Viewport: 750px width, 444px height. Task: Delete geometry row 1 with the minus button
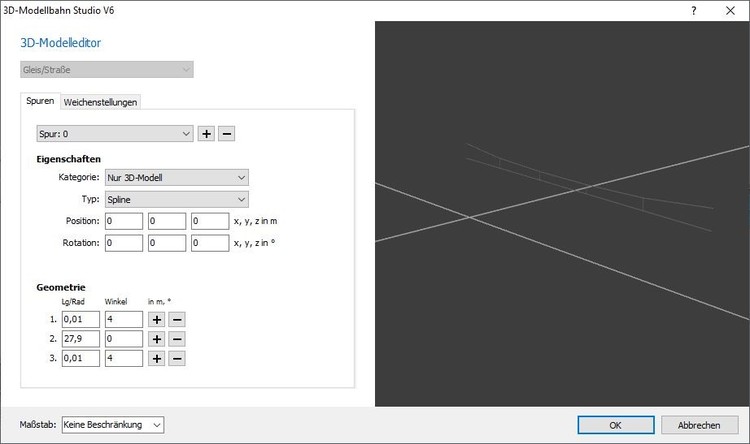(177, 320)
